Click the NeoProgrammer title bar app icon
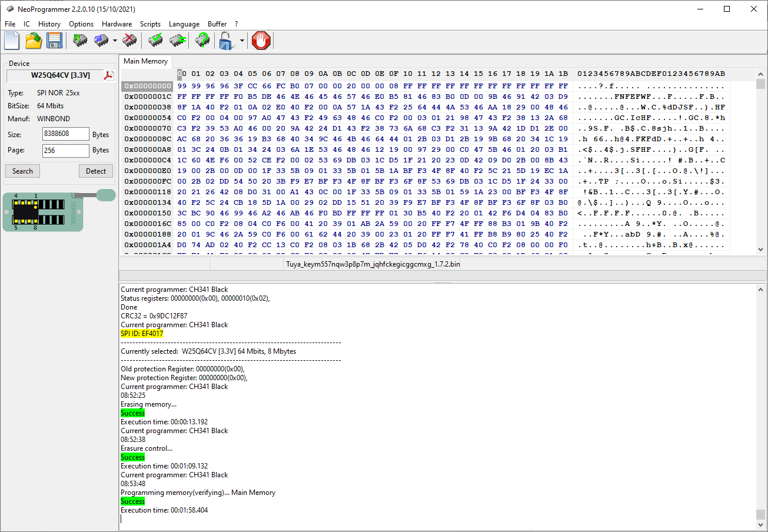This screenshot has height=532, width=768. click(9, 9)
